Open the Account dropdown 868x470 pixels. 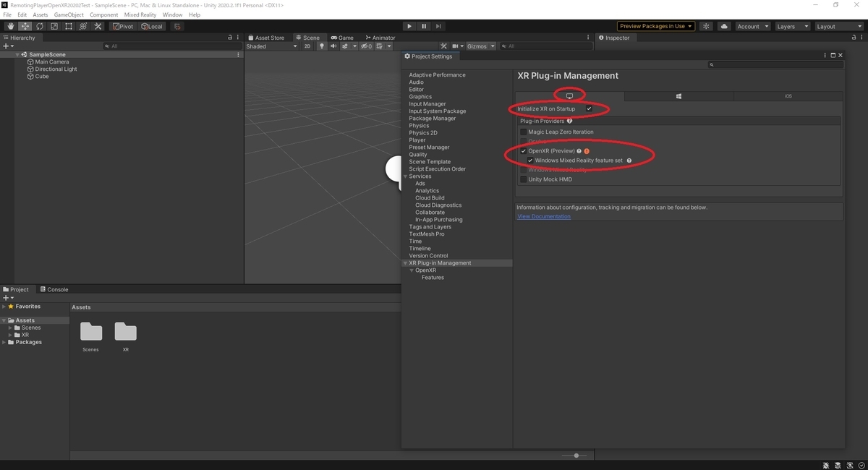[x=752, y=26]
